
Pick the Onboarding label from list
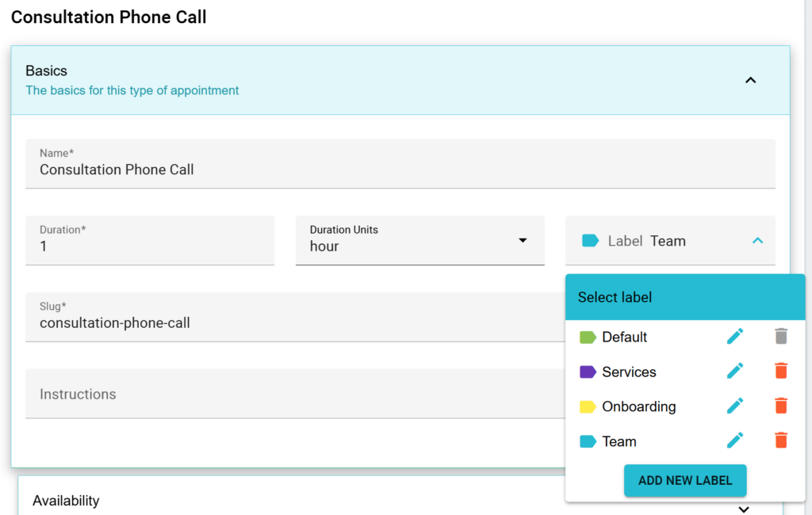tap(638, 406)
